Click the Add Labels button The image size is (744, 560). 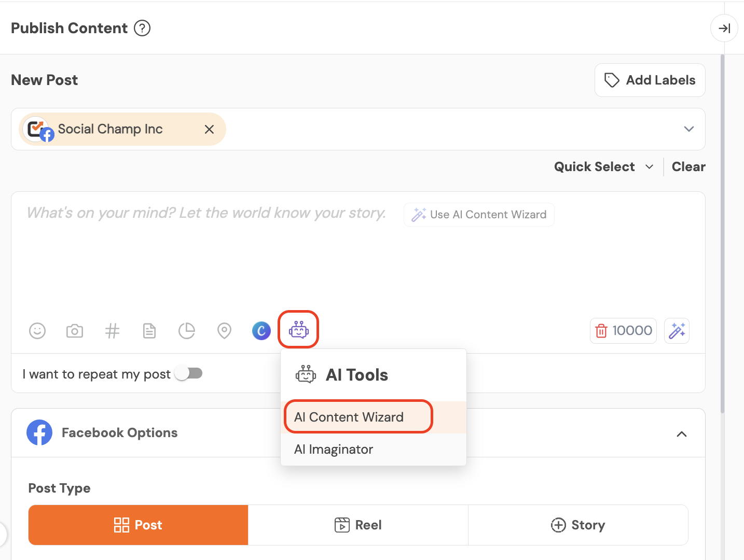point(650,80)
